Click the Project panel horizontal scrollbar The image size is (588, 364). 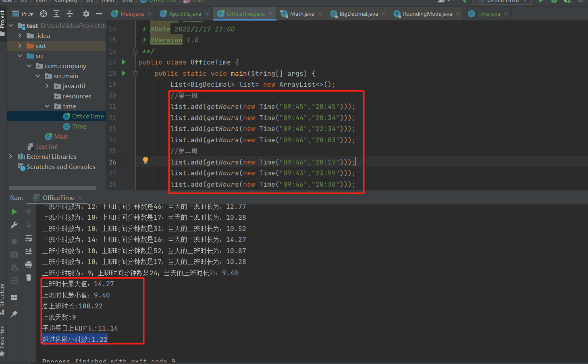53,187
